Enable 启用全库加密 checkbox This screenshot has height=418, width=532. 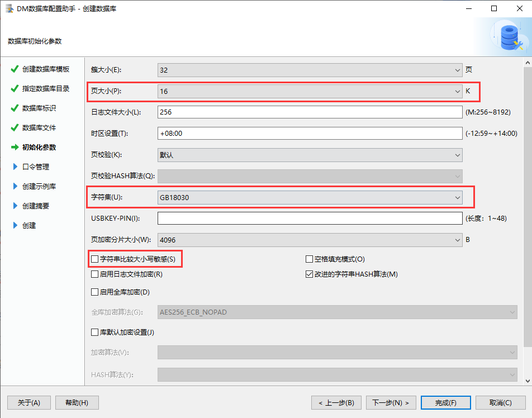tap(94, 292)
